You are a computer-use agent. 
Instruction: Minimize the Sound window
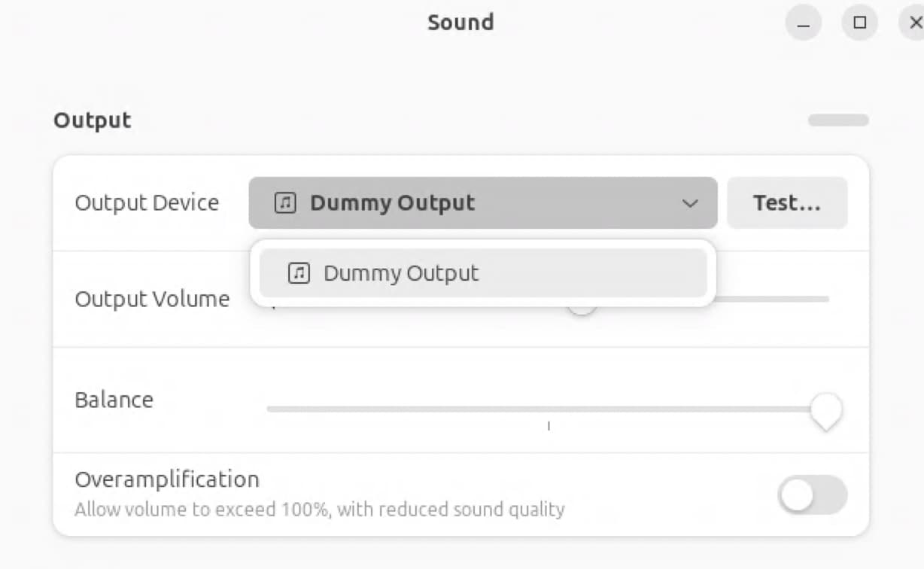[x=804, y=23]
